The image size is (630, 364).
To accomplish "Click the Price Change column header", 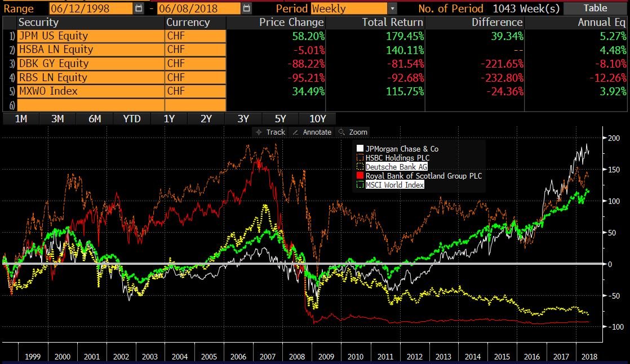I will (291, 23).
